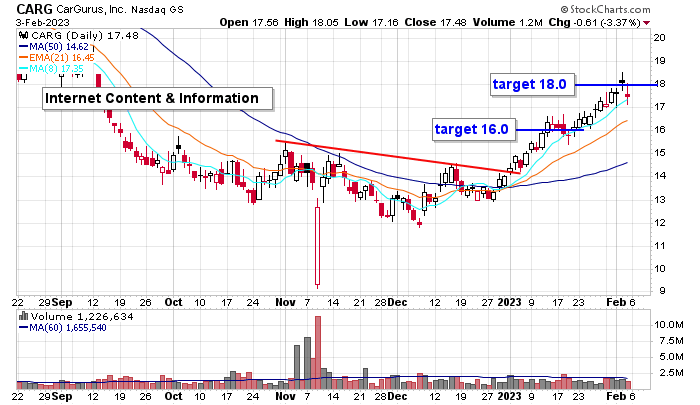Viewport: 700px width, 405px height.
Task: Click the Nasdaq GS exchange label
Action: pos(157,9)
